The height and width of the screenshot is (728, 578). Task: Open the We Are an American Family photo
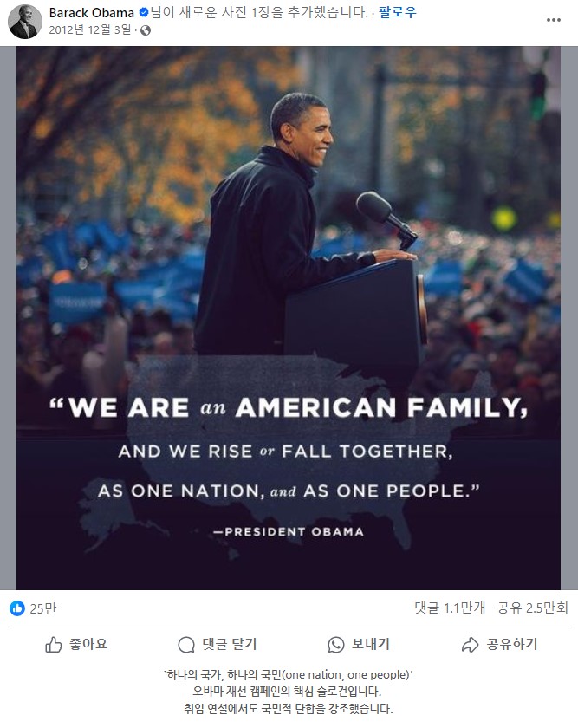coord(289,318)
